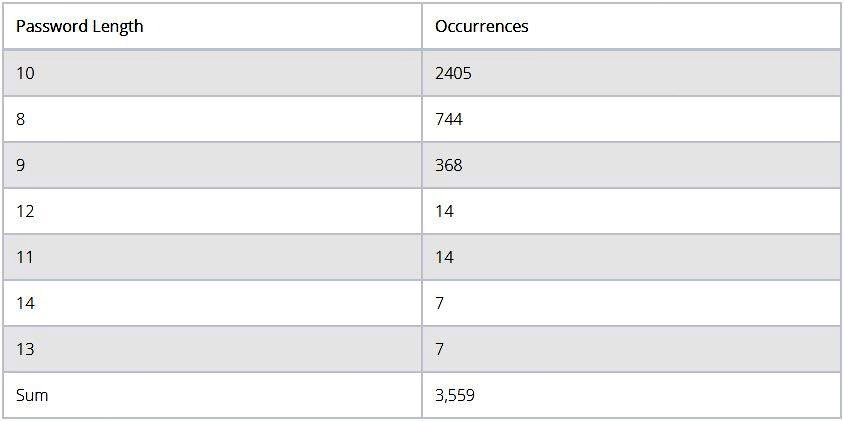
Task: Click the 7 occurrences in the length 13 row
Action: (x=440, y=349)
